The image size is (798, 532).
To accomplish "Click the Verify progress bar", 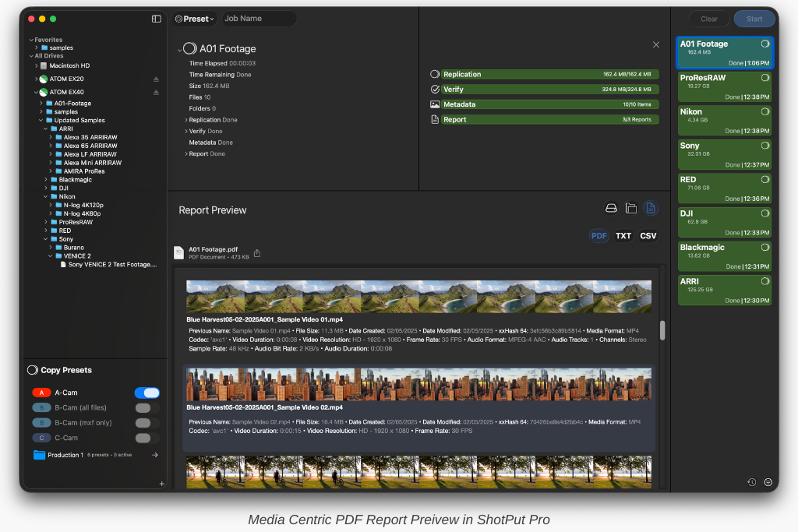I will tap(549, 90).
